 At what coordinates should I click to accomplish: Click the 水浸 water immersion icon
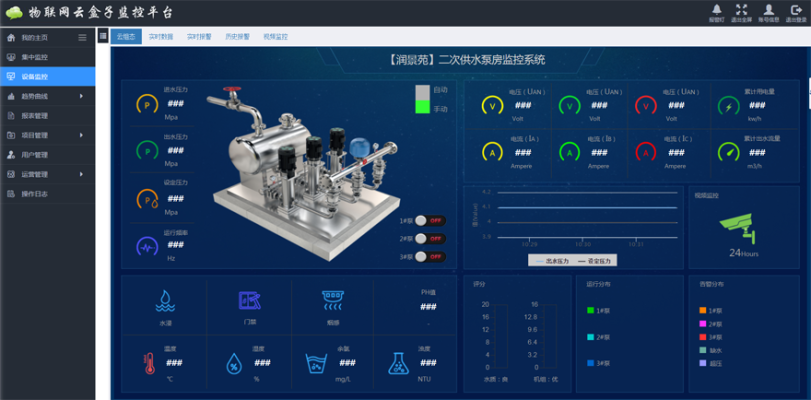coord(165,300)
